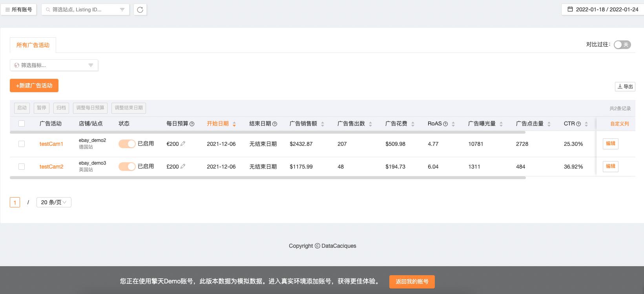Sort by 开始日期 column
The width and height of the screenshot is (644, 294).
(221, 123)
